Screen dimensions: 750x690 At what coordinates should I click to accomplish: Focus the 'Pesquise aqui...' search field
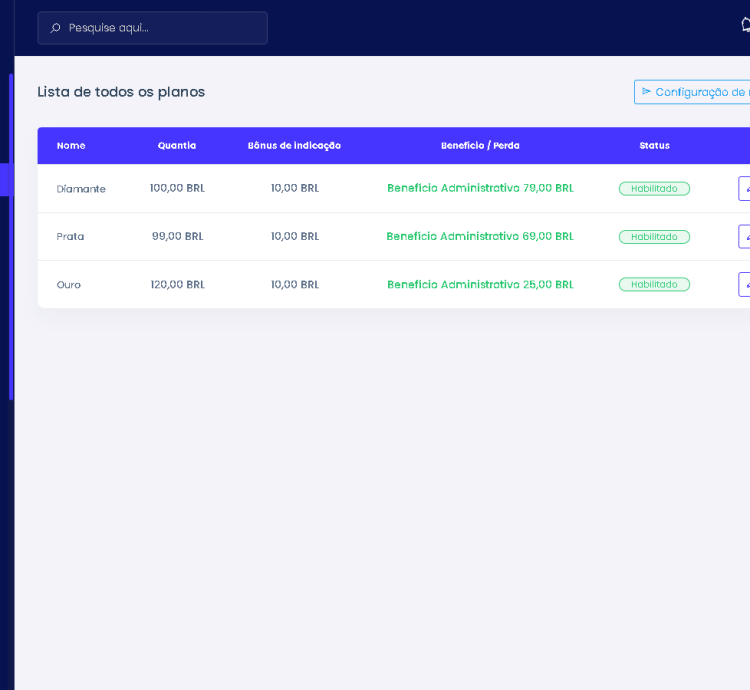click(x=160, y=28)
